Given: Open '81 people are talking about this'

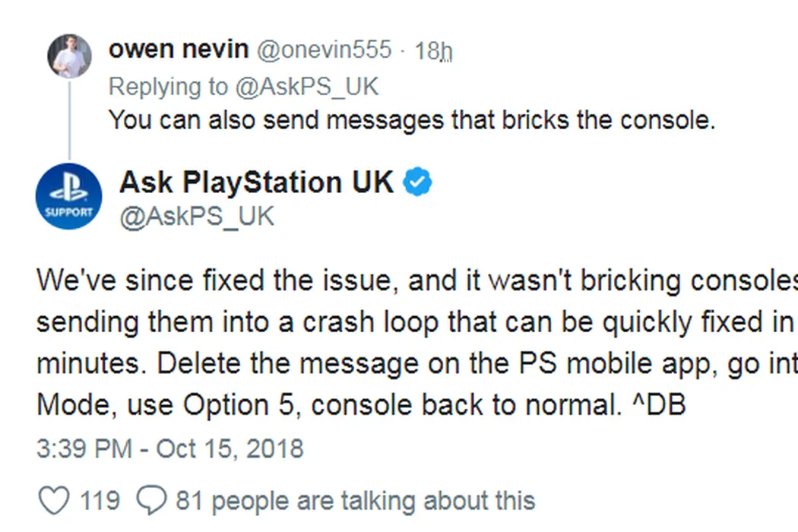Looking at the screenshot, I should coord(355,502).
